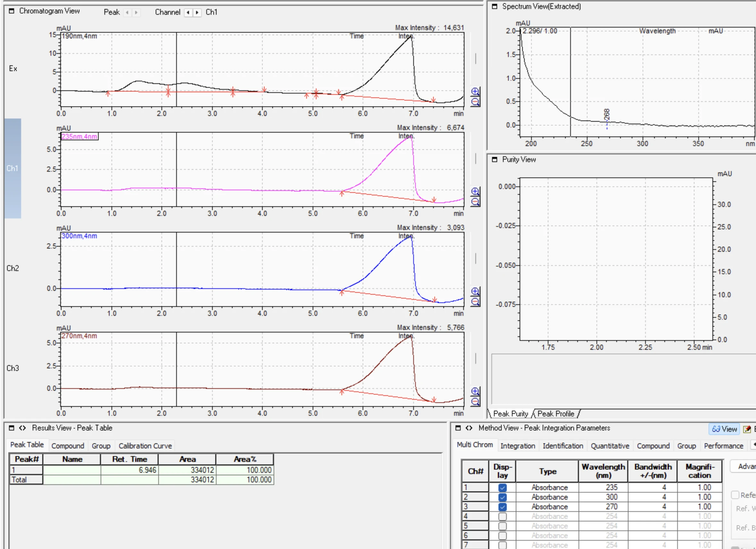
Task: Zoom out on the 190nm Ex chromatogram
Action: [475, 102]
